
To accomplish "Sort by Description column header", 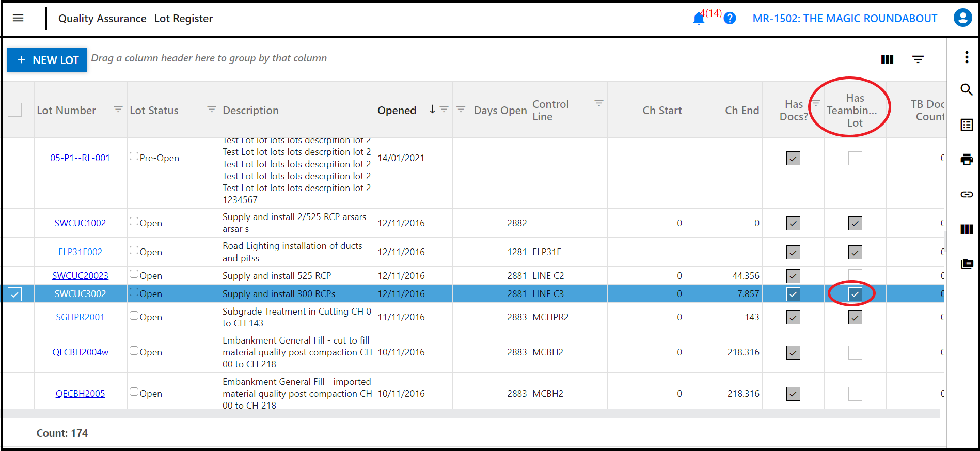I will (250, 110).
